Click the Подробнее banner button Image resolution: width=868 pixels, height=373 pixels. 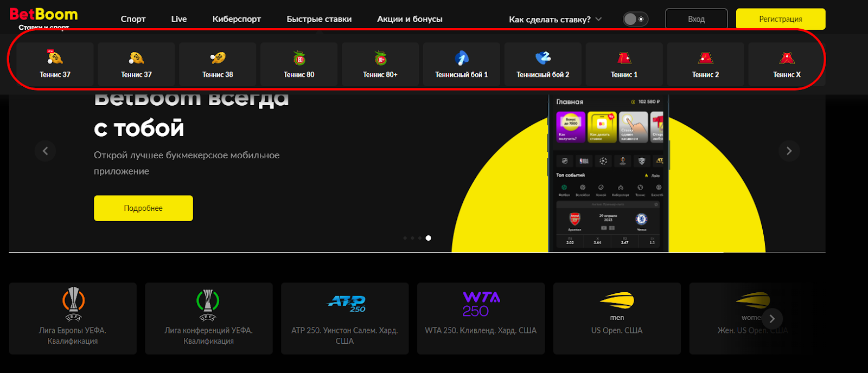tap(143, 208)
